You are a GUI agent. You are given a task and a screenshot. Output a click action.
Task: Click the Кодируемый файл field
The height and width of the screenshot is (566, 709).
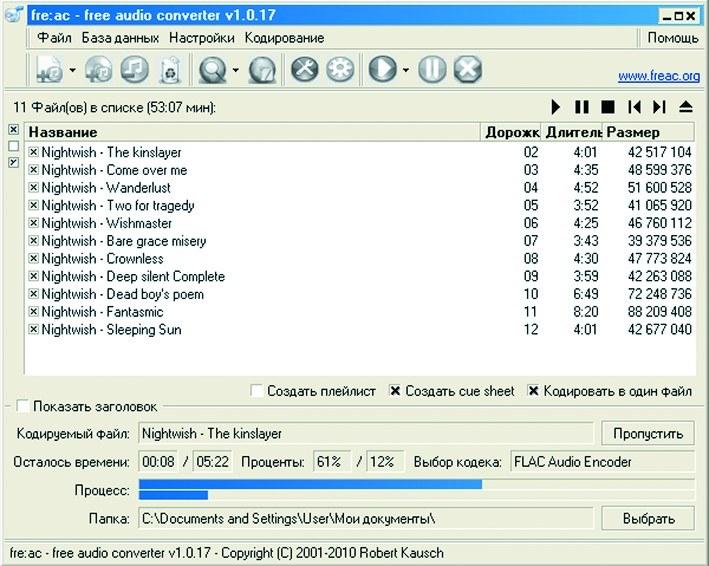tap(365, 434)
